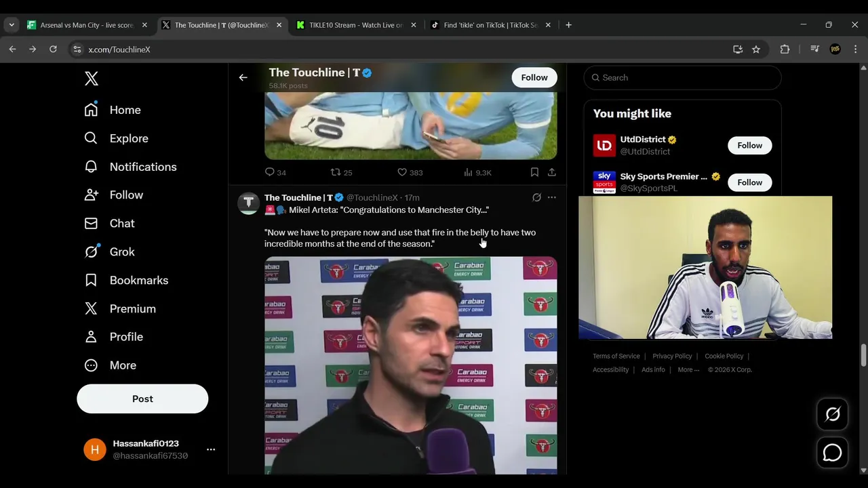This screenshot has height=488, width=868.
Task: Bookmark this page with star icon
Action: coord(756,49)
